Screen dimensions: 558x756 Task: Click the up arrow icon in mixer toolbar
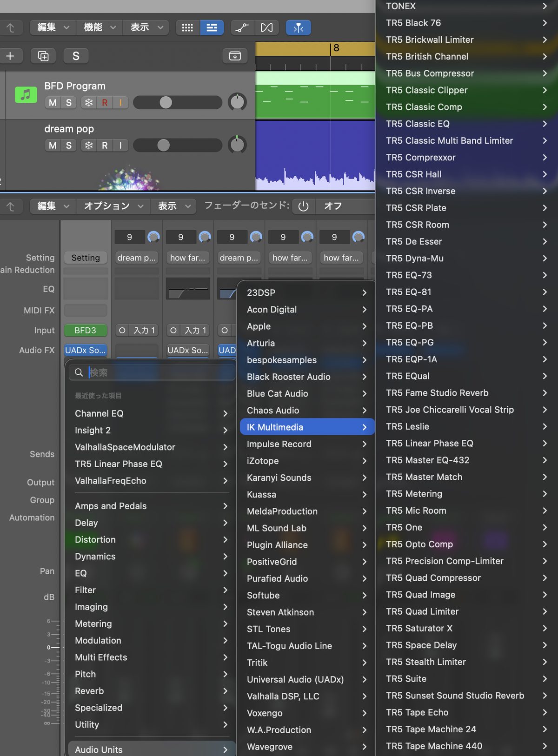(10, 206)
